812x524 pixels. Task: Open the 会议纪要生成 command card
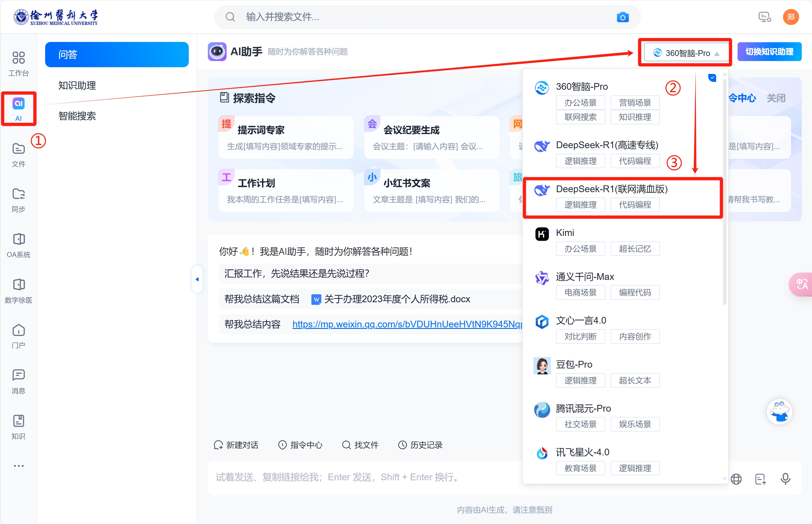click(432, 138)
